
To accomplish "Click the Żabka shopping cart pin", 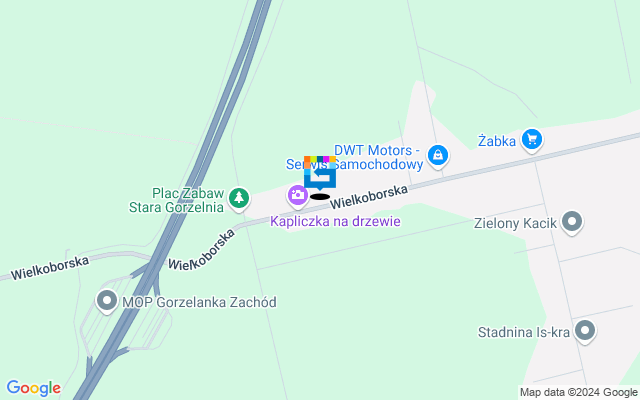I will click(532, 140).
